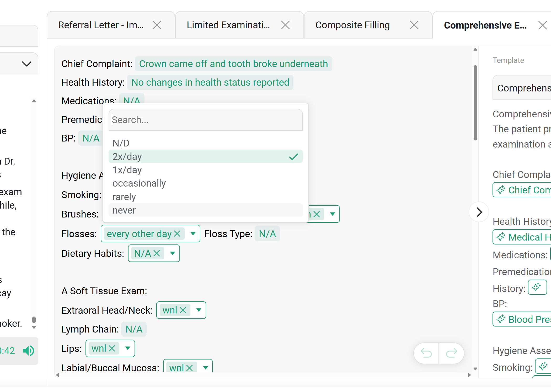
Task: Click transcript panel scroll-down arrow
Action: [34, 327]
